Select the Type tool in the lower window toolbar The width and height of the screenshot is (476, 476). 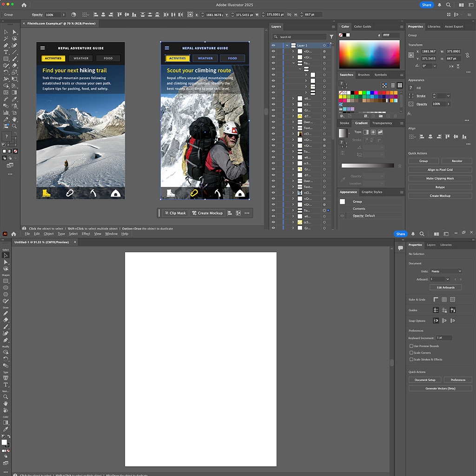6,384
